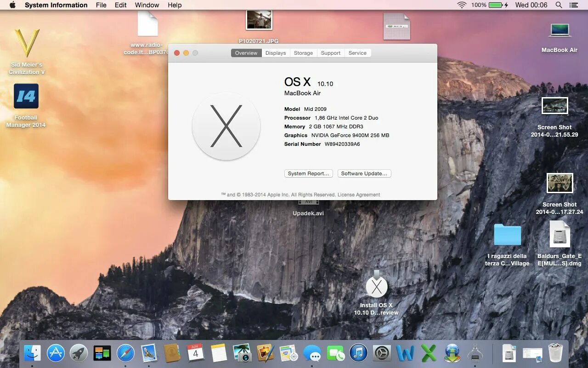Click the battery status in menu bar
The width and height of the screenshot is (588, 368).
(x=490, y=5)
